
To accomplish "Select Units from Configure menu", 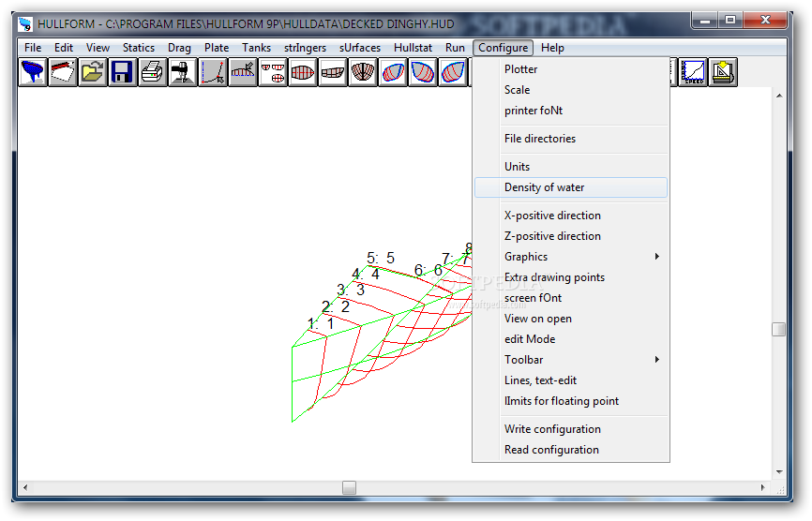I will click(x=571, y=167).
